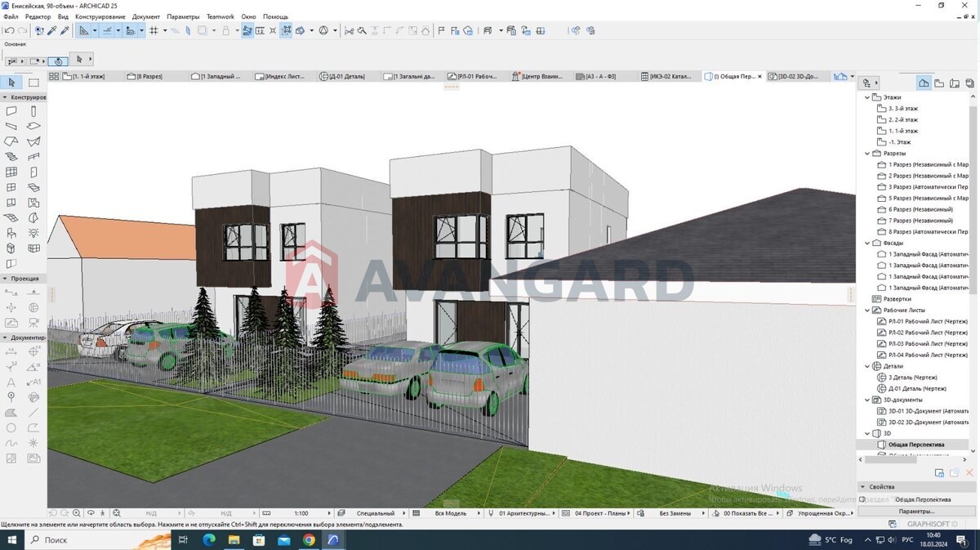Screen dimensions: 980x550
Task: Pick up parameters with the eyedropper icon
Action: point(52,31)
